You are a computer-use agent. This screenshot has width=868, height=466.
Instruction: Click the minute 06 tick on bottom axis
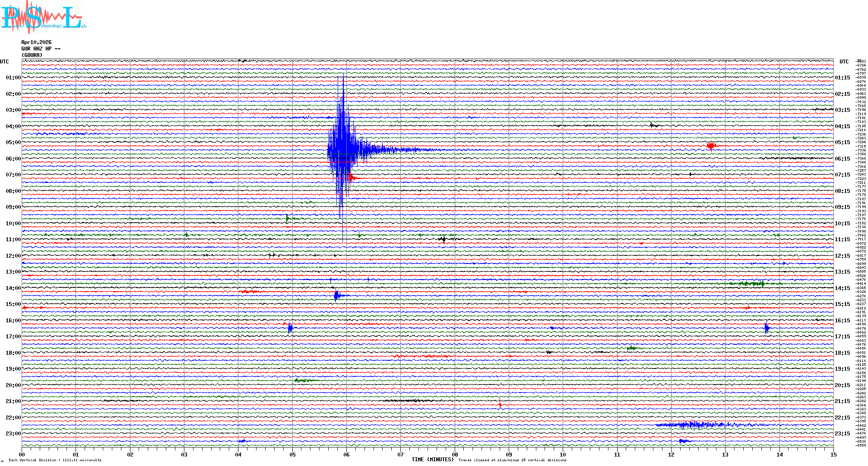(x=346, y=454)
